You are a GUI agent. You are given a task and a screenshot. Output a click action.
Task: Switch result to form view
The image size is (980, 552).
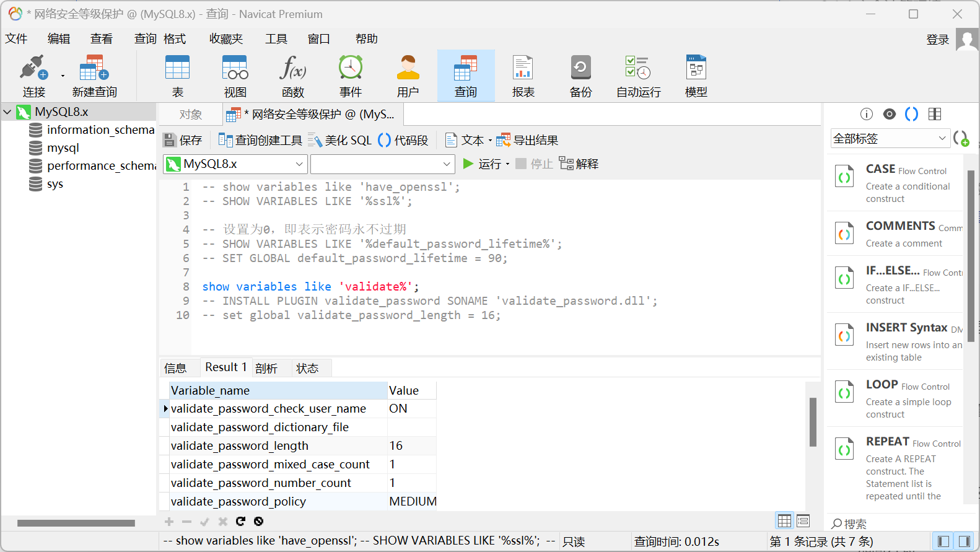803,521
